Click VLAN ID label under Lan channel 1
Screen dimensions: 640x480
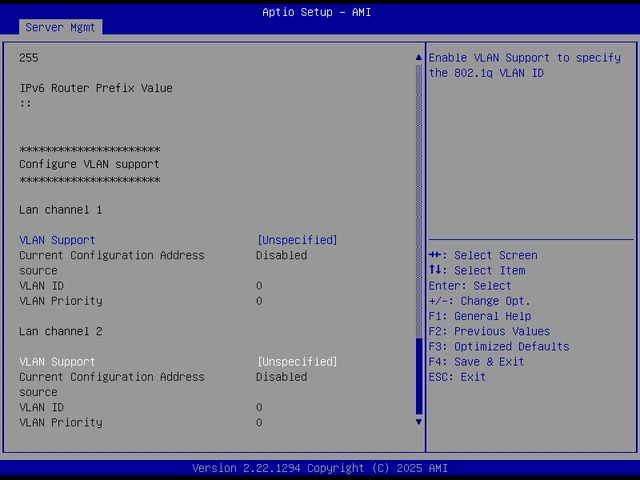coord(41,286)
